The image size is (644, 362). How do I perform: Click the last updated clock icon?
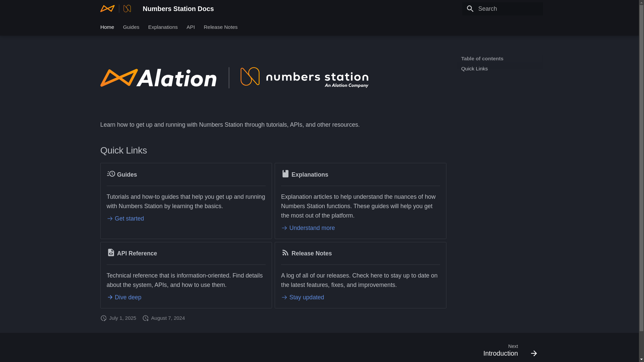[104, 318]
